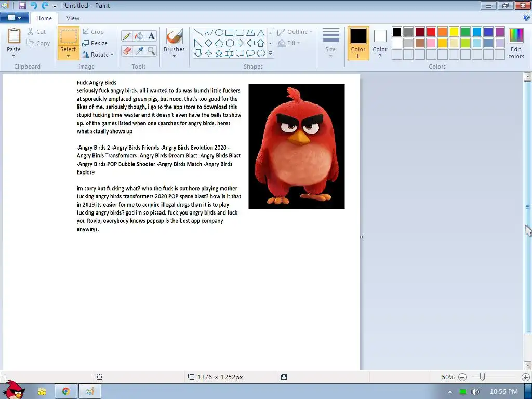Image resolution: width=532 pixels, height=399 pixels.
Task: Pick the Triangle shape
Action: pyautogui.click(x=261, y=33)
